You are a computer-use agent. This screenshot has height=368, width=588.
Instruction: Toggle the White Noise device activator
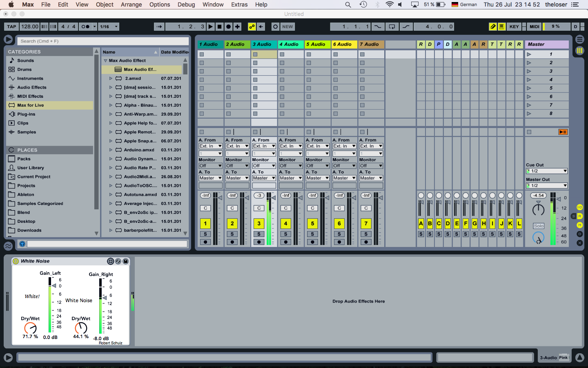pyautogui.click(x=16, y=261)
